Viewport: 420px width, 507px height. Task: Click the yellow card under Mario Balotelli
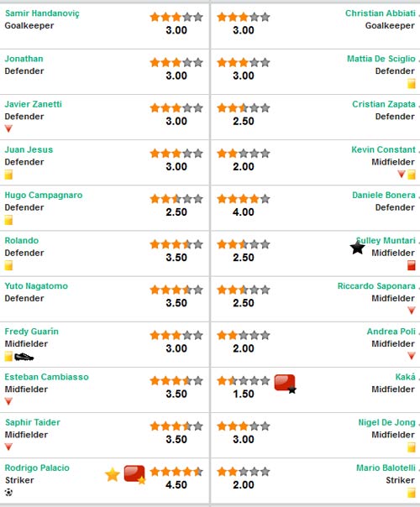(x=411, y=493)
